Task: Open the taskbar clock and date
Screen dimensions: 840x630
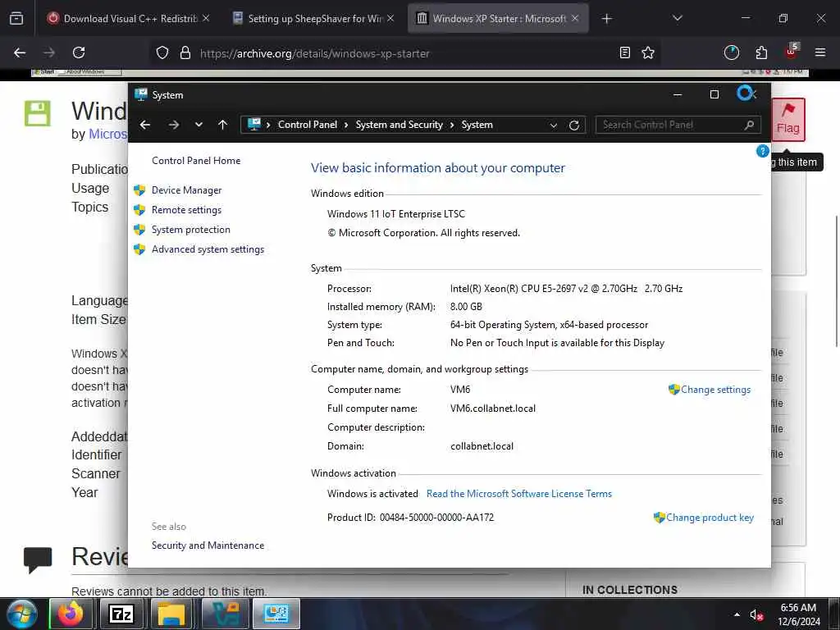Action: (799, 614)
